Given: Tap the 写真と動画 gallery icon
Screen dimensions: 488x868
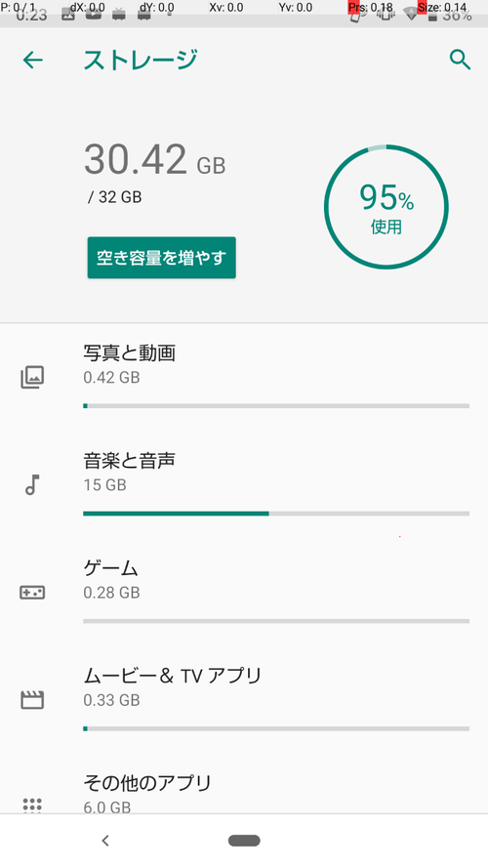Looking at the screenshot, I should click(x=32, y=378).
